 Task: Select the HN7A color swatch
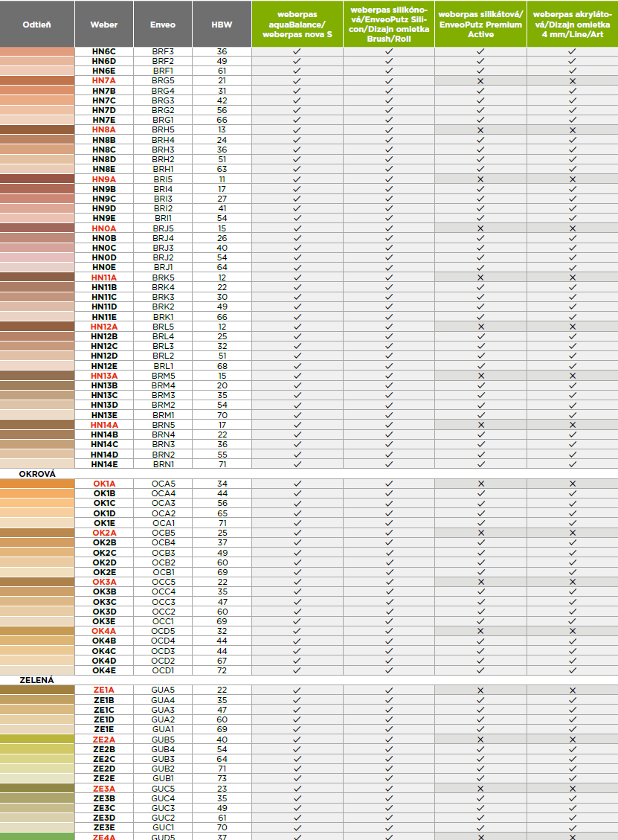[x=37, y=81]
